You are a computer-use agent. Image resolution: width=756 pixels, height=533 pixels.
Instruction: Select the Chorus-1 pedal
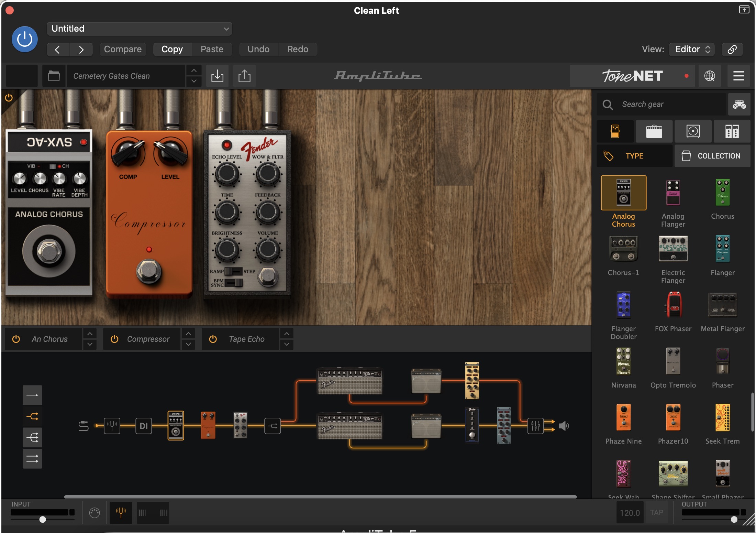tap(623, 249)
